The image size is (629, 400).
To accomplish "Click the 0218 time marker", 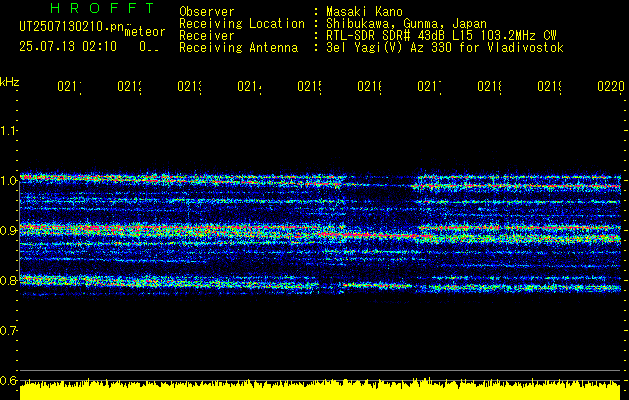I will (489, 86).
